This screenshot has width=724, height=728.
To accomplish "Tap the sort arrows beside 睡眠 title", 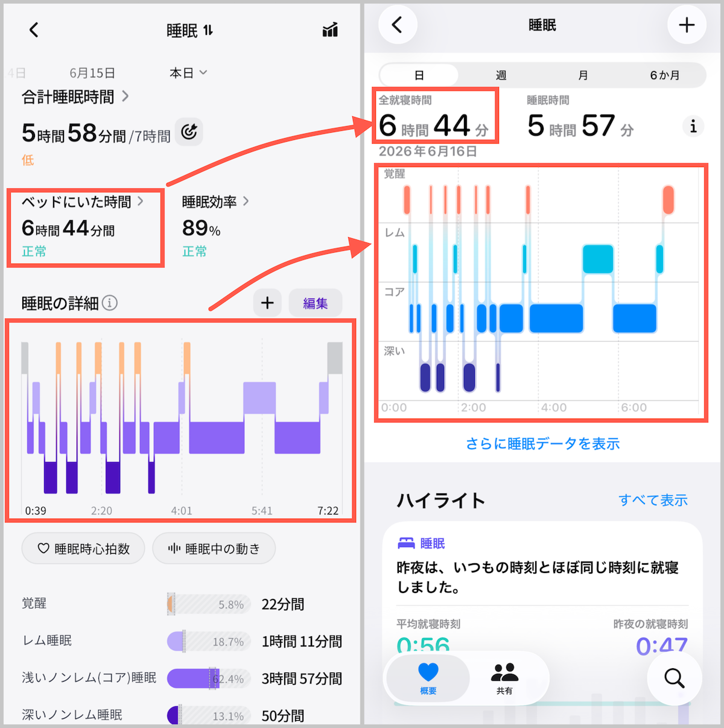I will (208, 30).
